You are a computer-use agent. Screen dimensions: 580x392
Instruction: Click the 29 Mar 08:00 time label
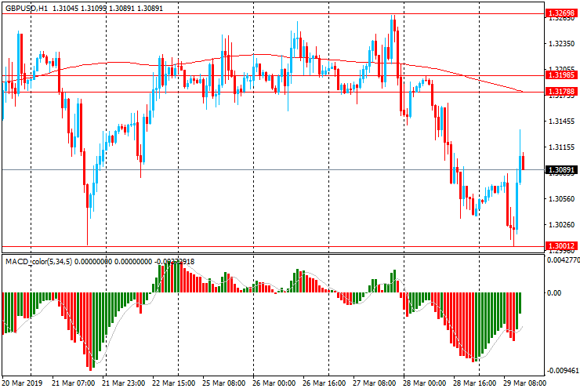(x=525, y=383)
